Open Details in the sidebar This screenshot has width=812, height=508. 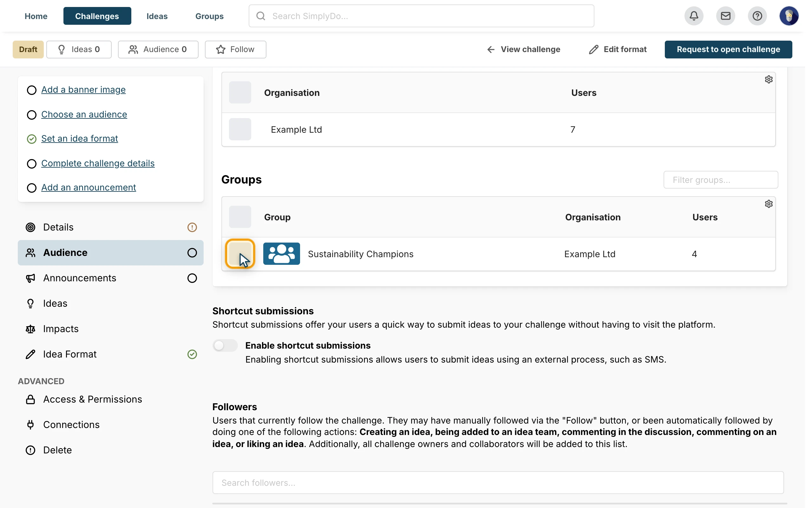[110, 227]
